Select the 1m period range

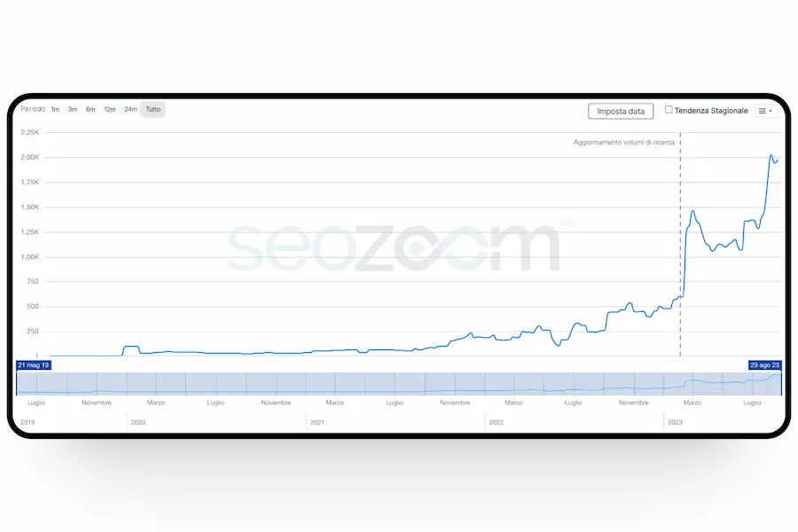point(55,109)
